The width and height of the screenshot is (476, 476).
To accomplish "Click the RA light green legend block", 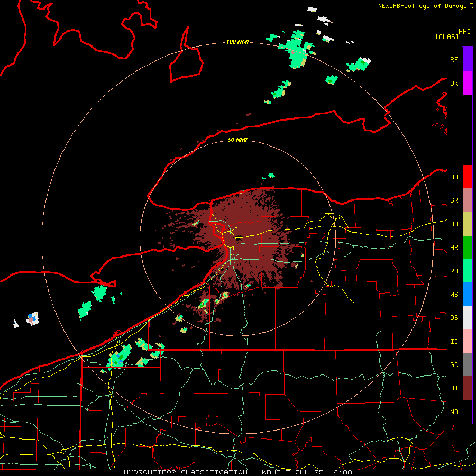I will 467,271.
